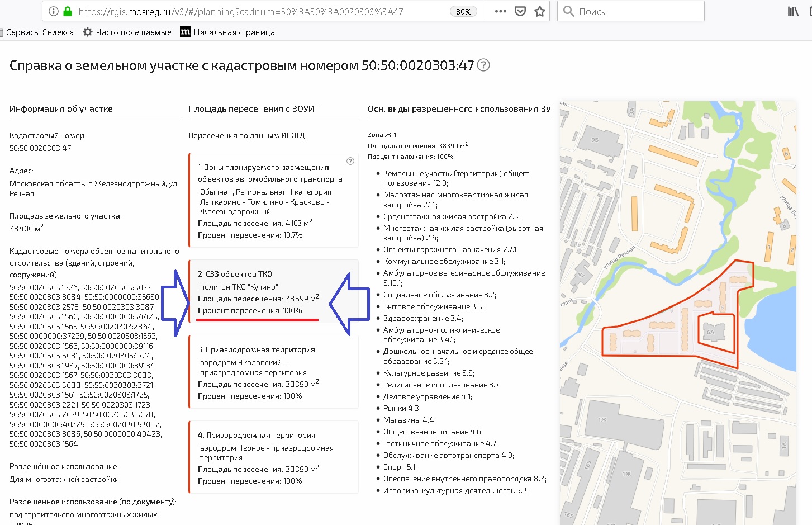Click list item Спорт 5.1
This screenshot has height=525, width=812.
pyautogui.click(x=400, y=467)
